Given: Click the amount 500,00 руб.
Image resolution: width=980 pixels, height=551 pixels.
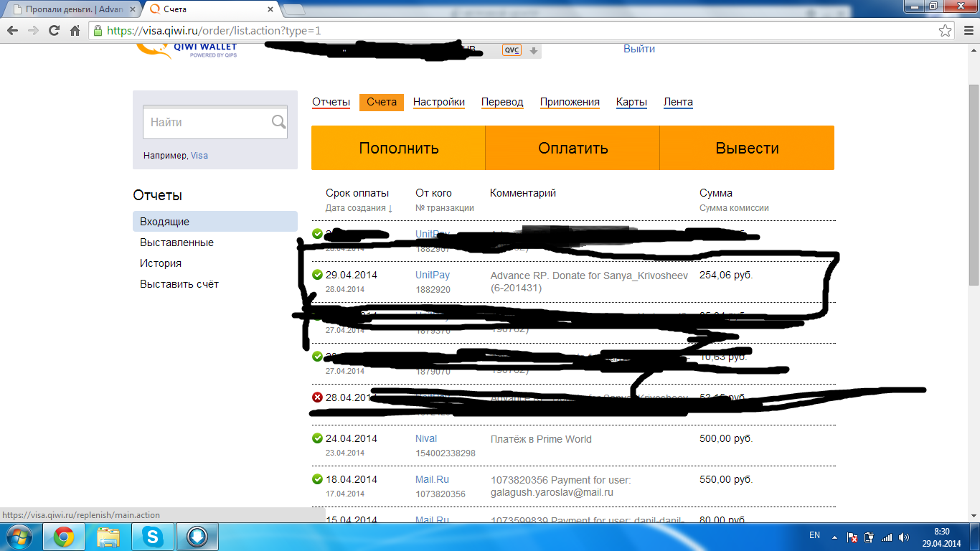Looking at the screenshot, I should 726,438.
